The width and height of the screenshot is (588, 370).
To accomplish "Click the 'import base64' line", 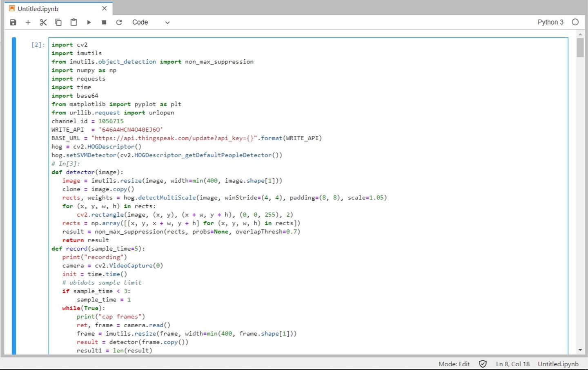I will [x=75, y=96].
